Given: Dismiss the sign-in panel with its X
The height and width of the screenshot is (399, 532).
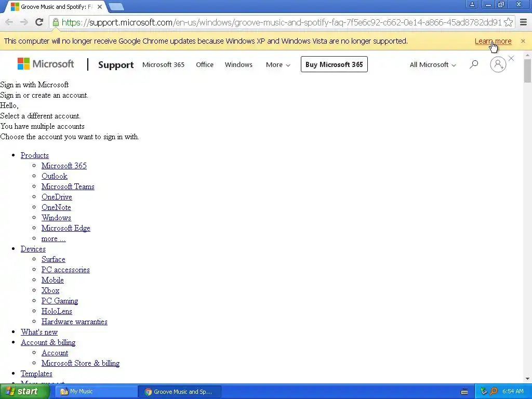Looking at the screenshot, I should click(511, 58).
